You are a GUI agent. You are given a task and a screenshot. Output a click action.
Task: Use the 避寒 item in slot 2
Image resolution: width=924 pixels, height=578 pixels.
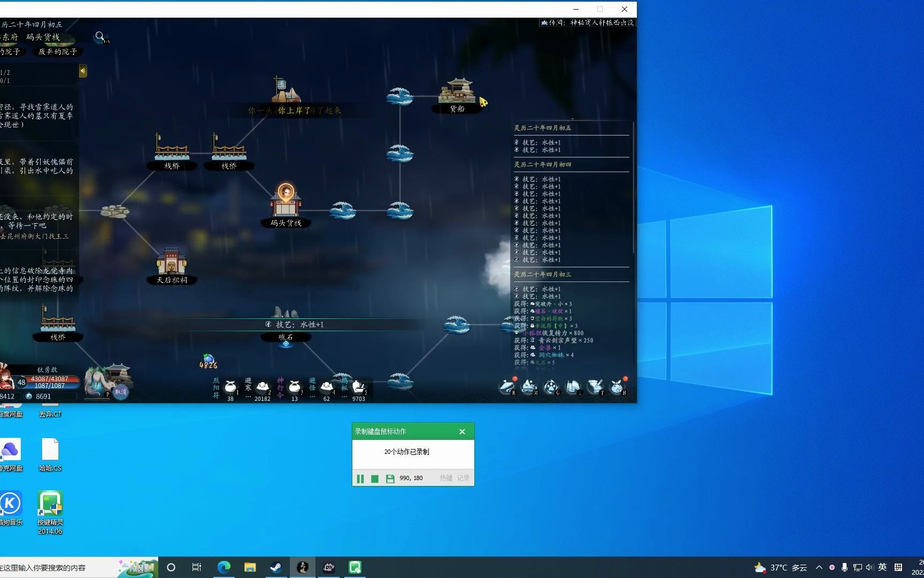tap(263, 387)
